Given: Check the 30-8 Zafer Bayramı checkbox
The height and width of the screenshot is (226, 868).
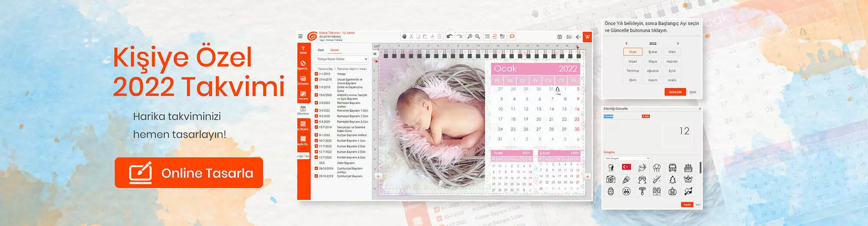Looking at the screenshot, I should pos(316,163).
